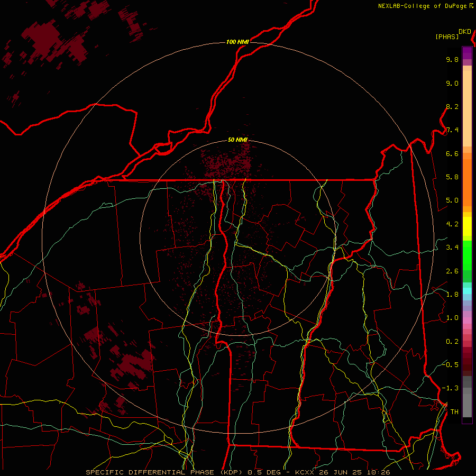Select the 8.2 legend value
The image size is (476, 476).
452,106
